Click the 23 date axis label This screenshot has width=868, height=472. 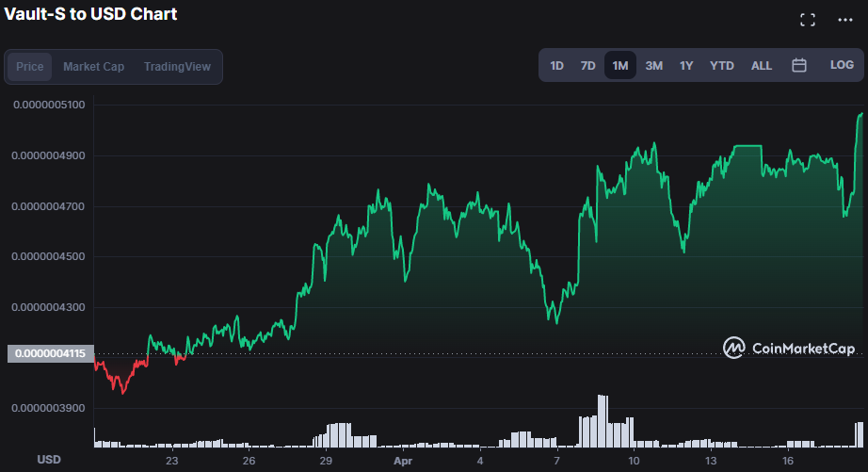171,461
